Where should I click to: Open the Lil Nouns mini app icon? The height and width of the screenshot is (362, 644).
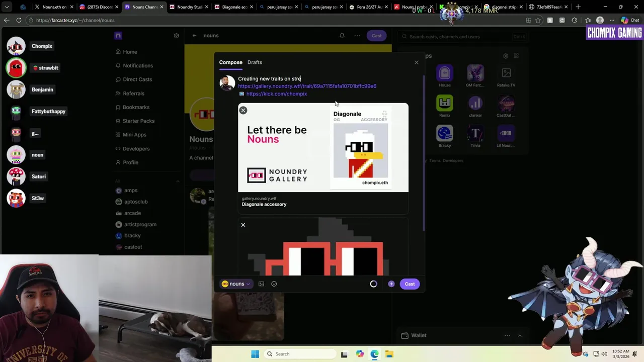[x=506, y=133]
